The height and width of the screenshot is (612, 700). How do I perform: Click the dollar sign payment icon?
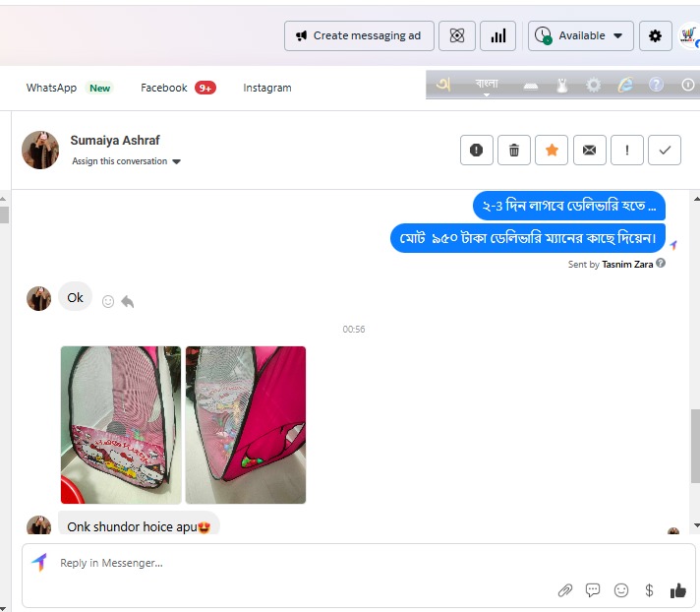649,590
